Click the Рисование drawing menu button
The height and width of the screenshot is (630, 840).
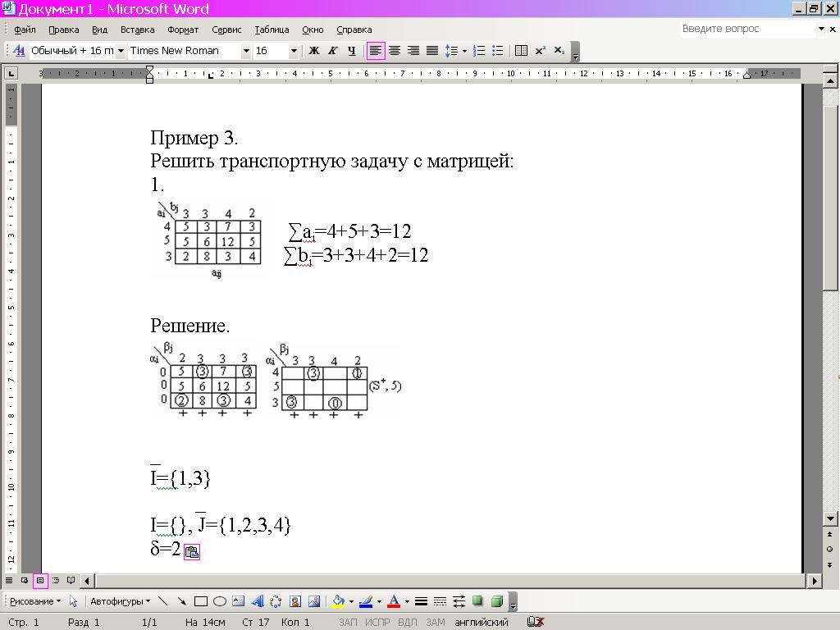[x=34, y=601]
